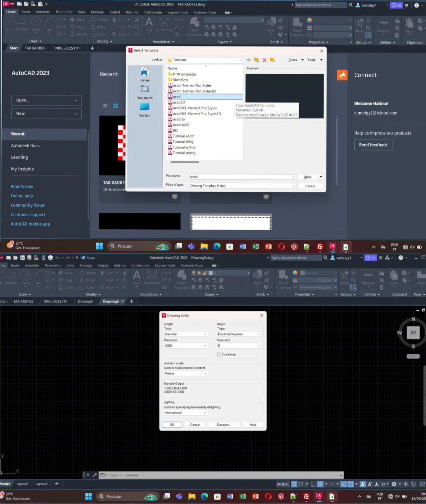Switch Recent drawings to grid view
Screen dimensions: 426x504
point(115,106)
